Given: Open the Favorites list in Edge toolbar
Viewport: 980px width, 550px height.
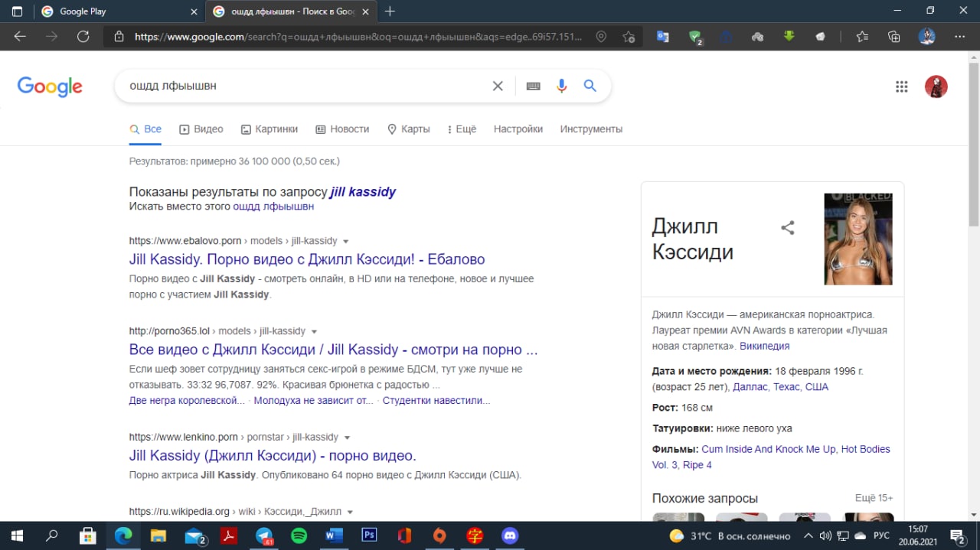Looking at the screenshot, I should pyautogui.click(x=863, y=37).
